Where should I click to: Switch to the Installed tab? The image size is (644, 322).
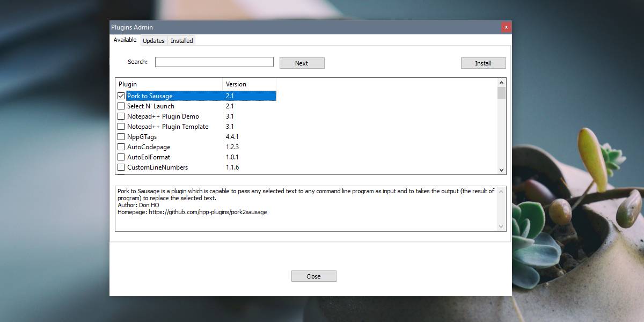[x=181, y=41]
